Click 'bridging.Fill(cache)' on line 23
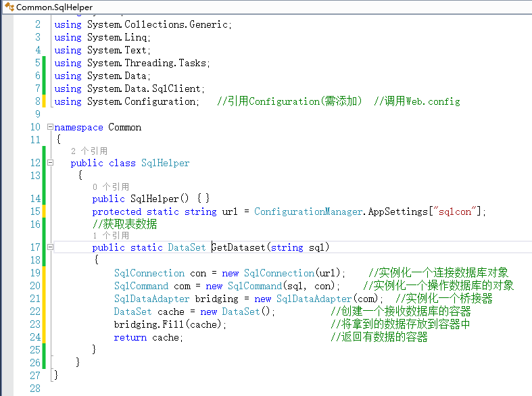 pyautogui.click(x=168, y=324)
